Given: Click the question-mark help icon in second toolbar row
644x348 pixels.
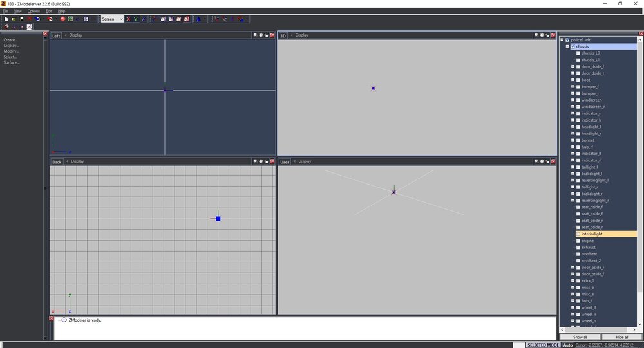Looking at the screenshot, I should click(6, 26).
